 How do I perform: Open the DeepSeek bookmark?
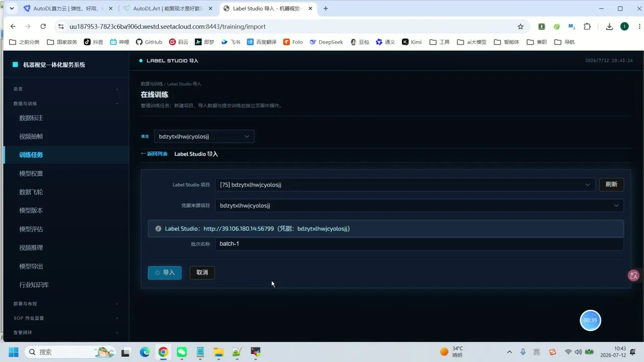327,42
